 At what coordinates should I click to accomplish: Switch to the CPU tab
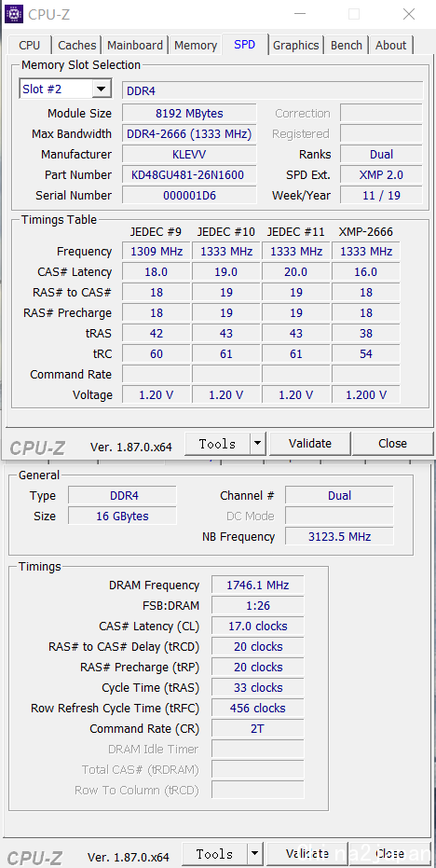coord(29,46)
